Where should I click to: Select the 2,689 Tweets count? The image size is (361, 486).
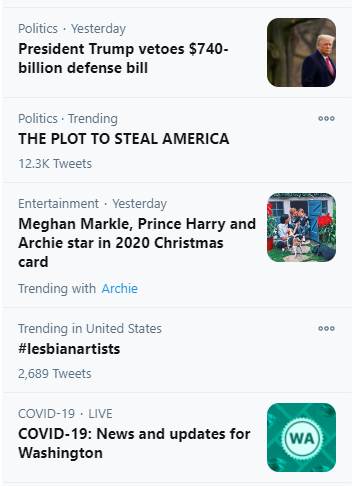[x=55, y=374]
